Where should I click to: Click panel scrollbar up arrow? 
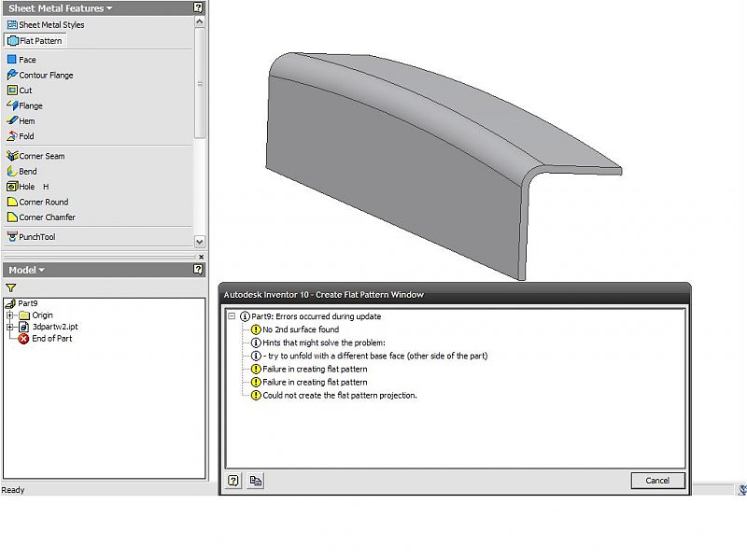[x=200, y=21]
